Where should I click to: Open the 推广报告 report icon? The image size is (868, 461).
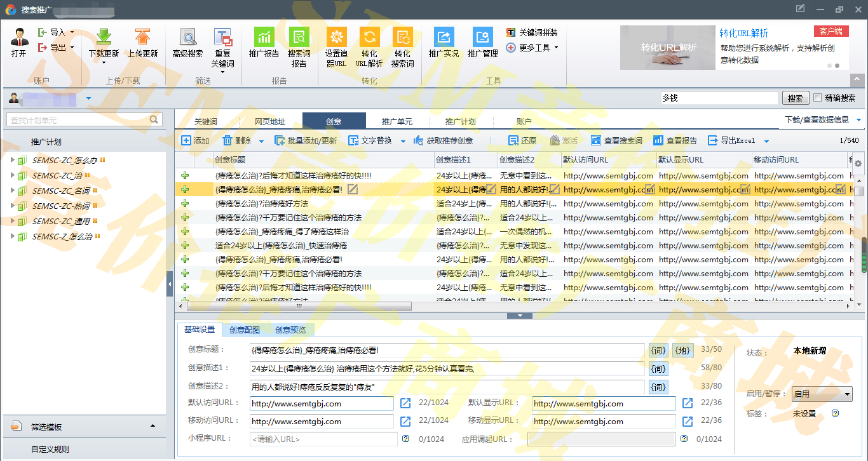coord(264,37)
